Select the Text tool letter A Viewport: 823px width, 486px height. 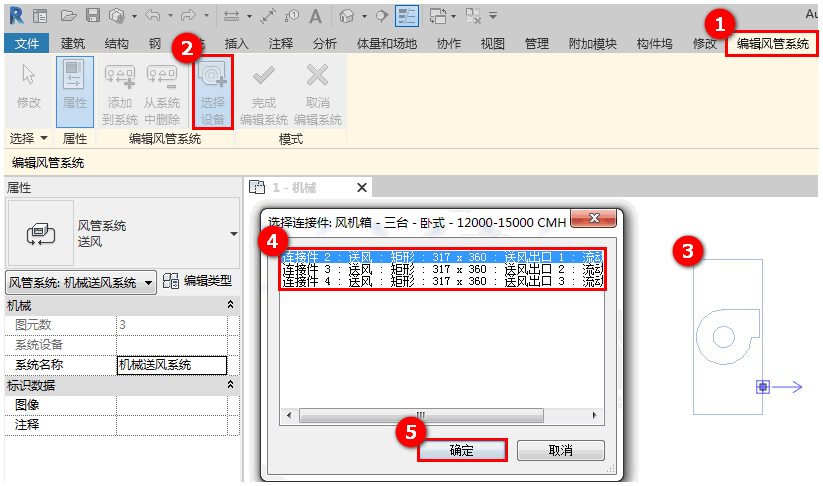pos(315,16)
